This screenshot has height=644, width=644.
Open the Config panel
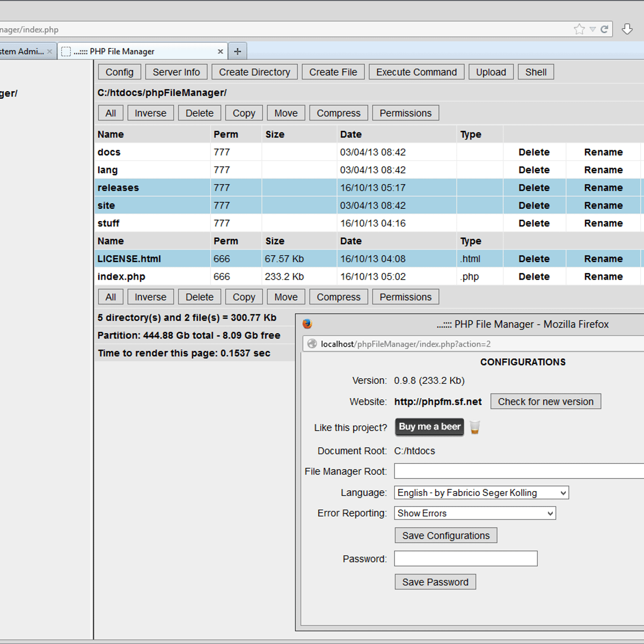(x=120, y=72)
